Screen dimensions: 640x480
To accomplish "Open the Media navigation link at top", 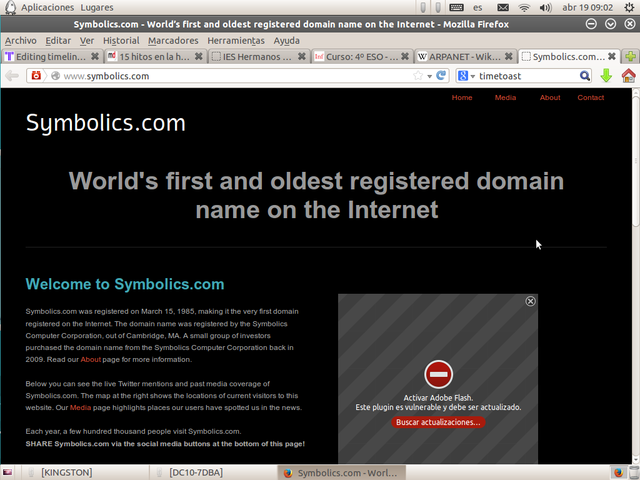I will [x=505, y=98].
